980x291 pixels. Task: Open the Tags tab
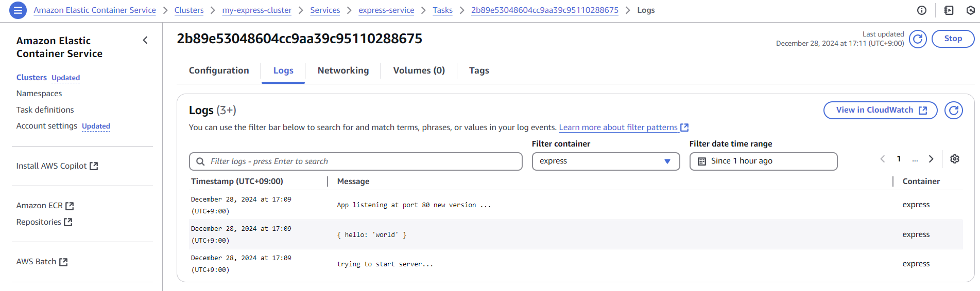tap(479, 70)
